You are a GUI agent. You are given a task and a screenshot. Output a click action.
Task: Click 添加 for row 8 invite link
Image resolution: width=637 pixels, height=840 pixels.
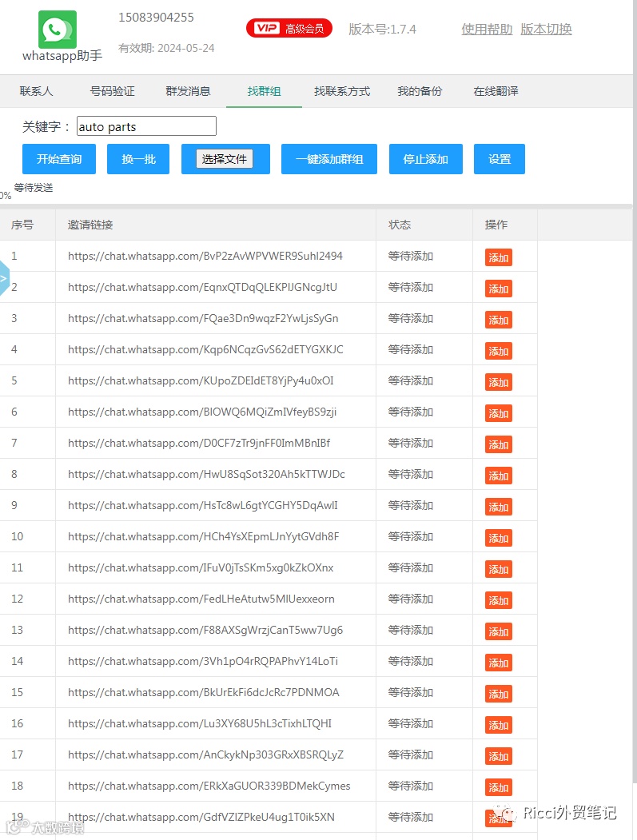click(499, 476)
